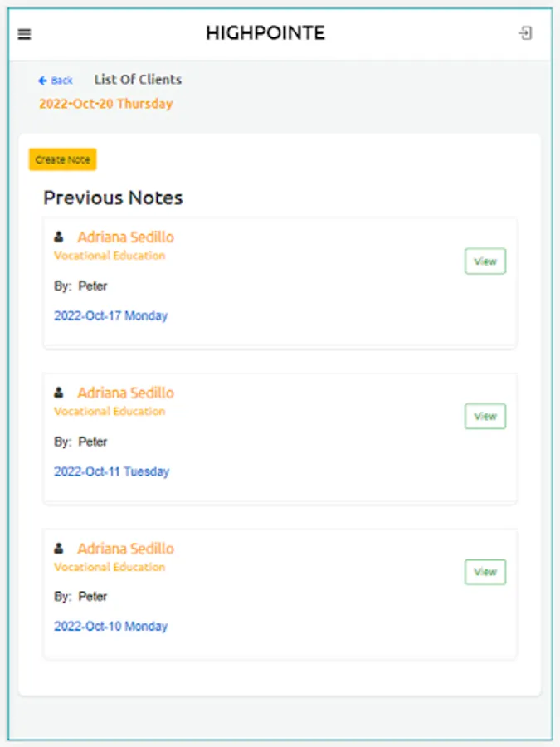
Task: View the 2022-Oct-17 Monday note
Action: (485, 261)
